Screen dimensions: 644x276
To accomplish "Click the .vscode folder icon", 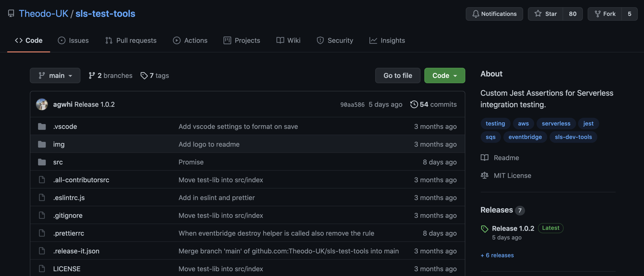I will (x=42, y=126).
